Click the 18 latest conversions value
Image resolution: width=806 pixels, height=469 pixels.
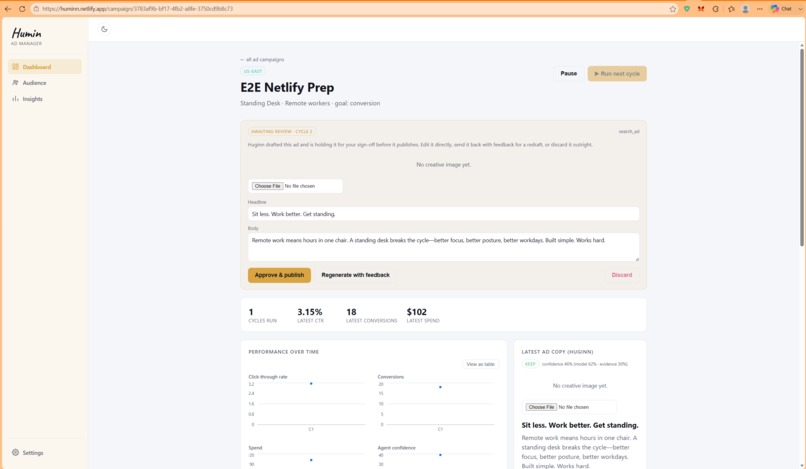[x=351, y=312]
